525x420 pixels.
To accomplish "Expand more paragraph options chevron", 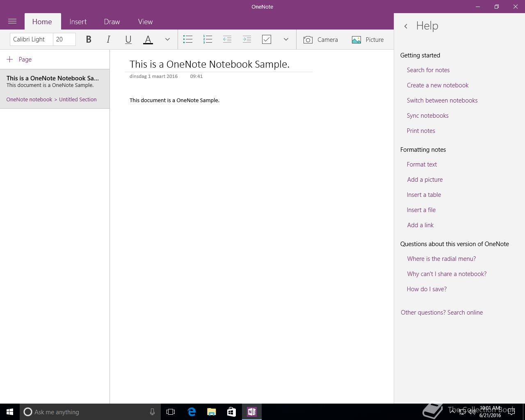I will click(286, 39).
